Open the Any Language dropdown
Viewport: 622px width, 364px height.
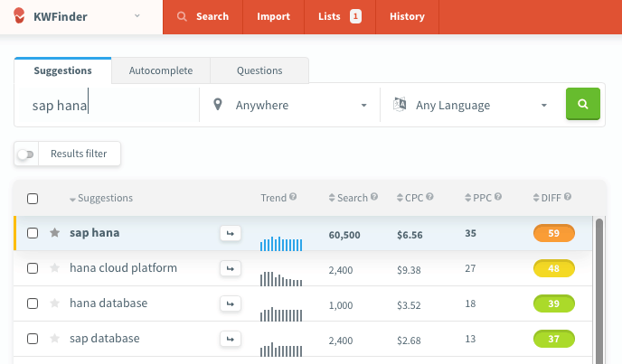(x=470, y=105)
